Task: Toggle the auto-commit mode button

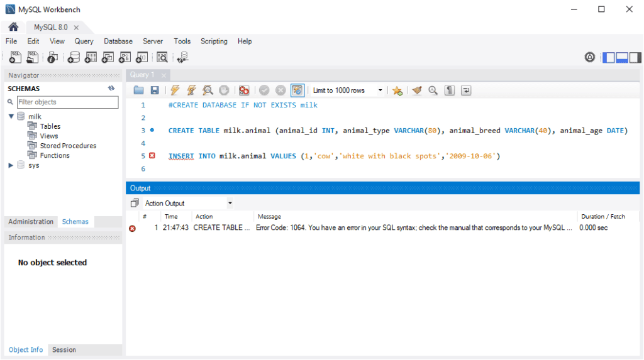Action: pos(297,90)
